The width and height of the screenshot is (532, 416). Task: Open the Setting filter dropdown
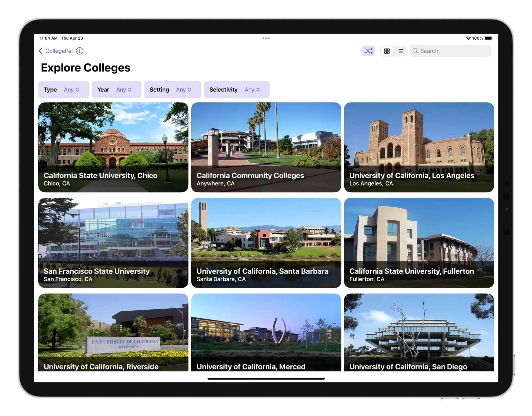173,89
